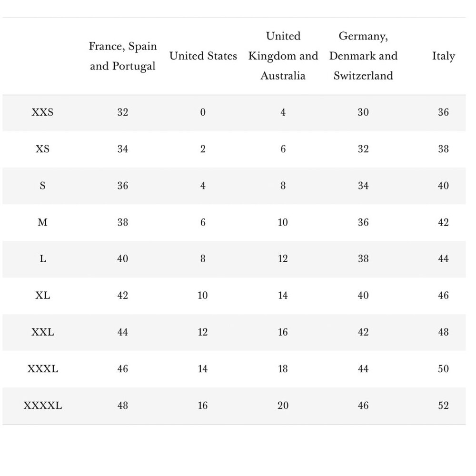Select Italy size 42 in M row
Screen dimensions: 476x476
coord(443,222)
